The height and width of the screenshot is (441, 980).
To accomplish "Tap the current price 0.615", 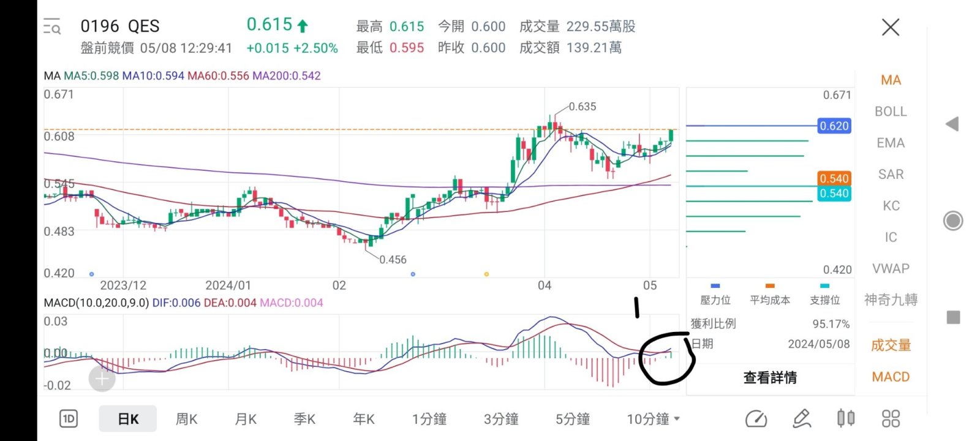I will pyautogui.click(x=269, y=24).
